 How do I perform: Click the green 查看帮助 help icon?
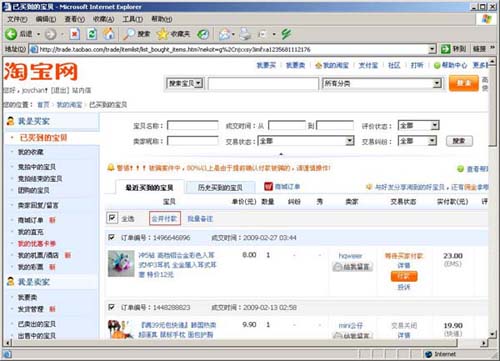click(x=460, y=169)
